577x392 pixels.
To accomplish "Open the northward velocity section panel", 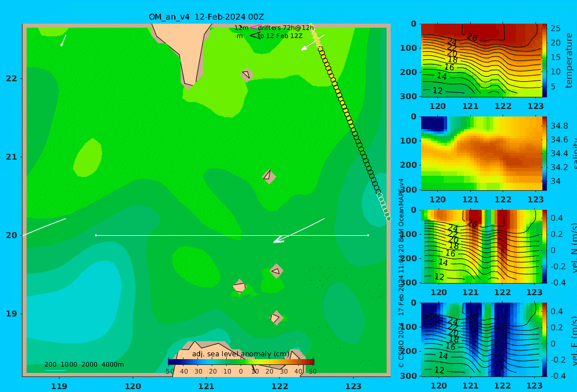I will point(481,246).
